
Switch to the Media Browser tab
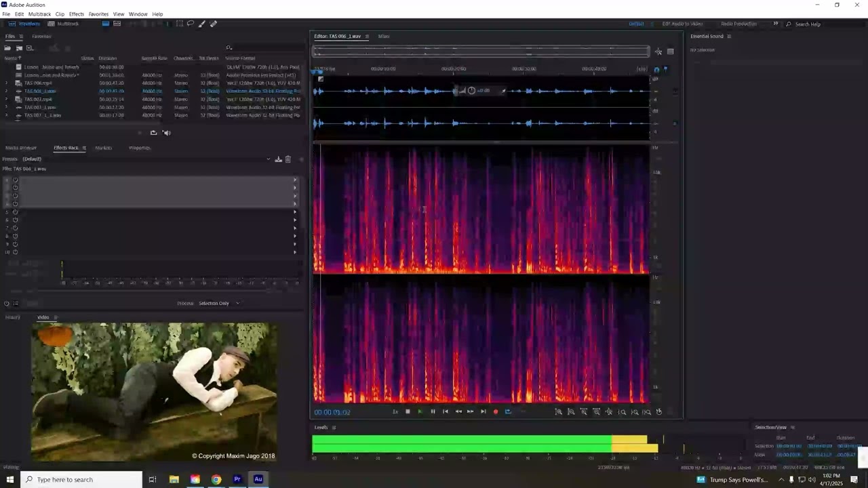[21, 148]
